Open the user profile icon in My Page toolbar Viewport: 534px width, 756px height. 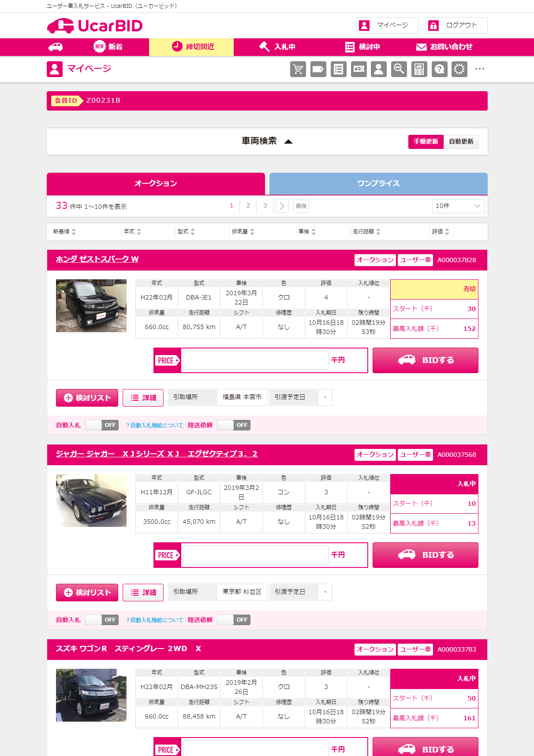379,69
